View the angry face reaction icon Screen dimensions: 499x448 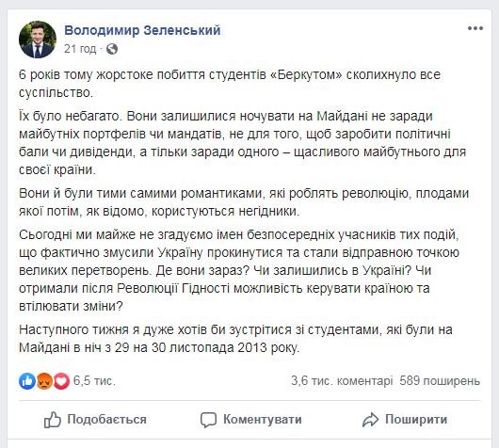tap(44, 380)
